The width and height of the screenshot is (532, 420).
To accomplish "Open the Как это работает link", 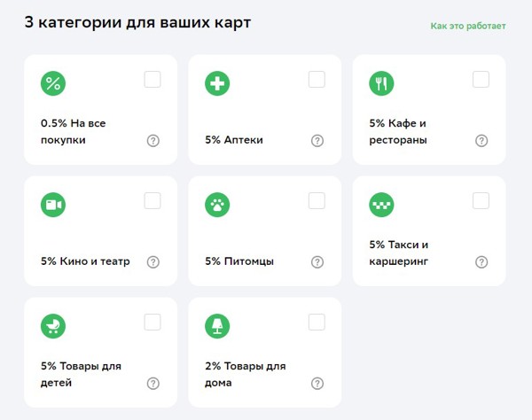I will tap(468, 26).
